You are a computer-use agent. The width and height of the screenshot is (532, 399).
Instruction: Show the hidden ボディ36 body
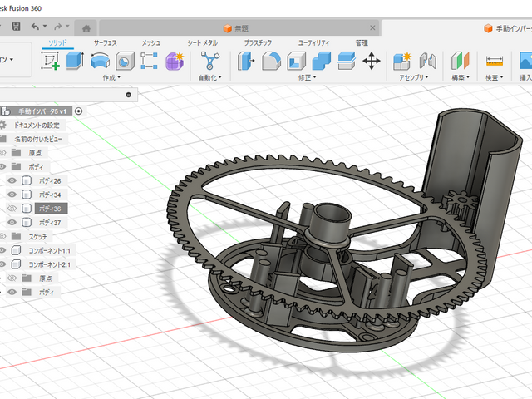(12, 209)
